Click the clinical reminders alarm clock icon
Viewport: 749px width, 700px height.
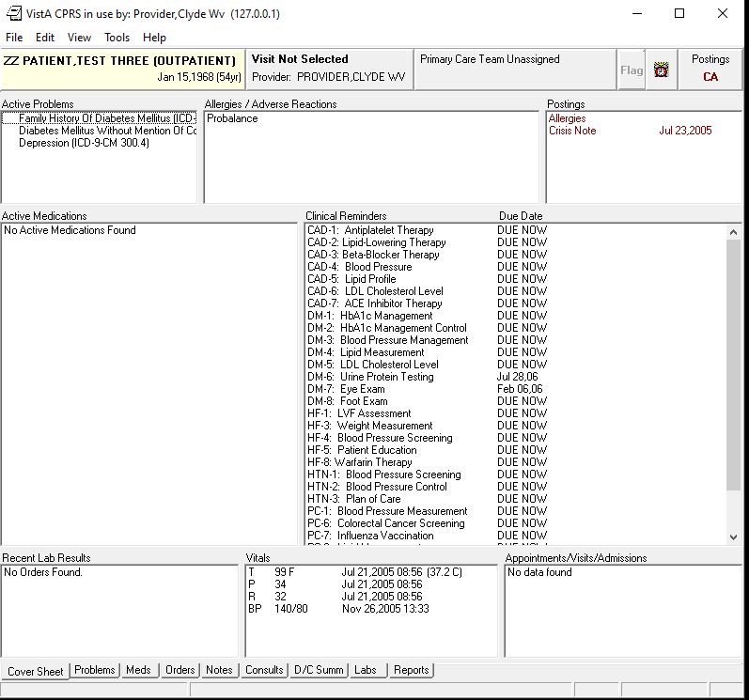pos(661,70)
